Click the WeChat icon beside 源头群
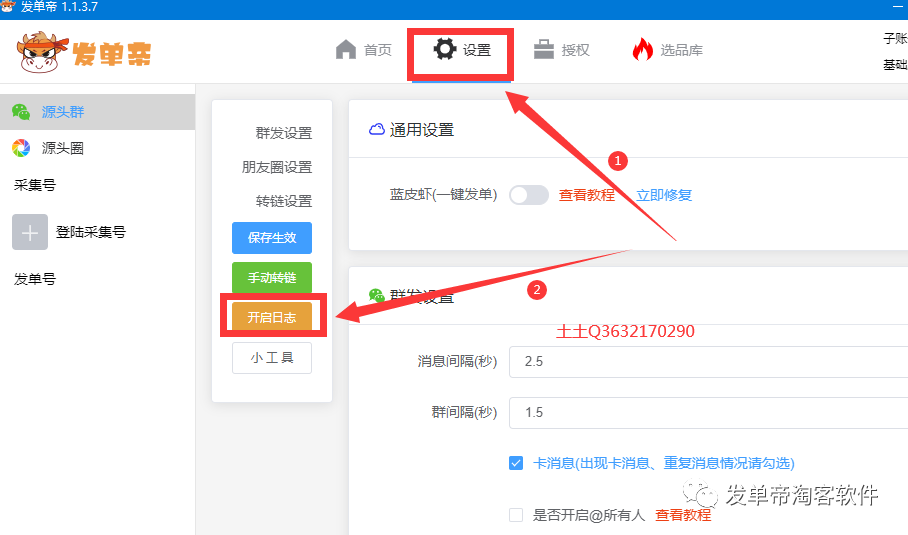 click(21, 112)
